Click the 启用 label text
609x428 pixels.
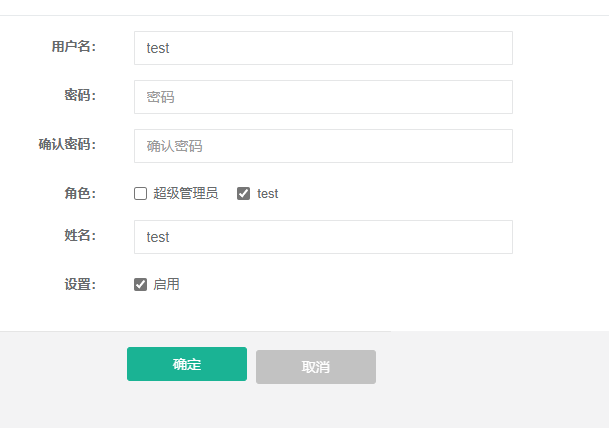(166, 284)
